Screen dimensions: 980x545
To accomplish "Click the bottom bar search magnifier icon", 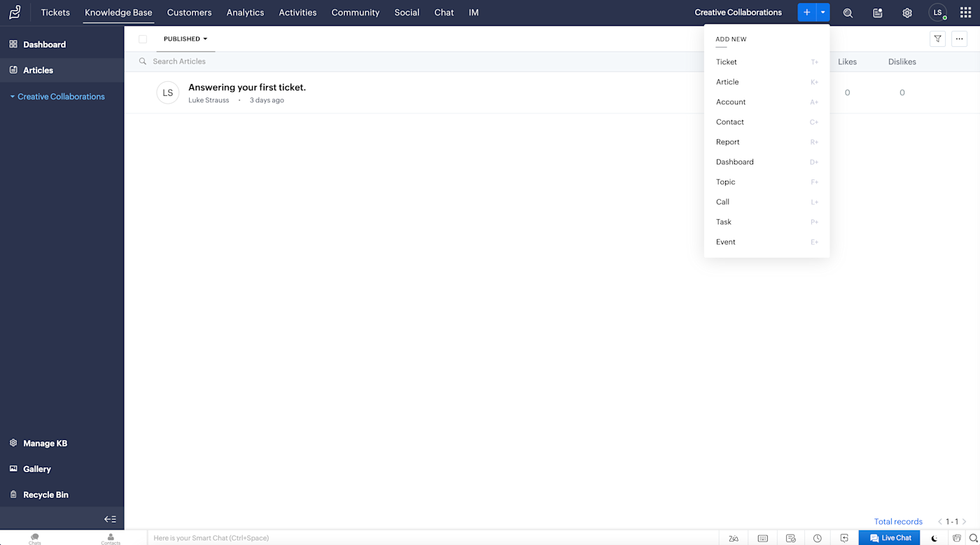I will [973, 538].
